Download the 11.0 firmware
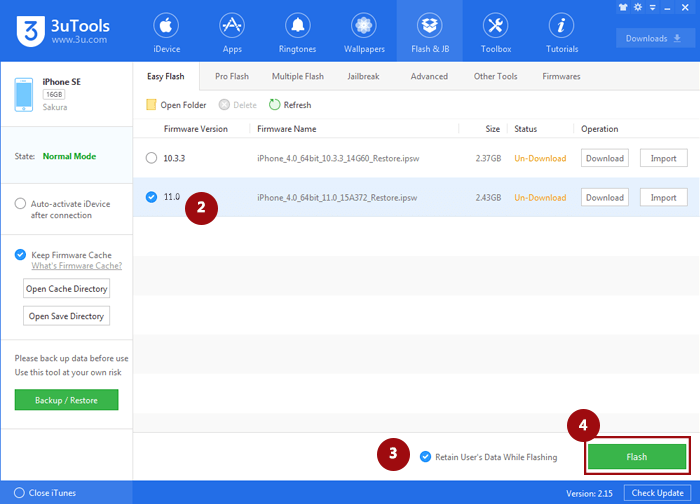 tap(604, 198)
